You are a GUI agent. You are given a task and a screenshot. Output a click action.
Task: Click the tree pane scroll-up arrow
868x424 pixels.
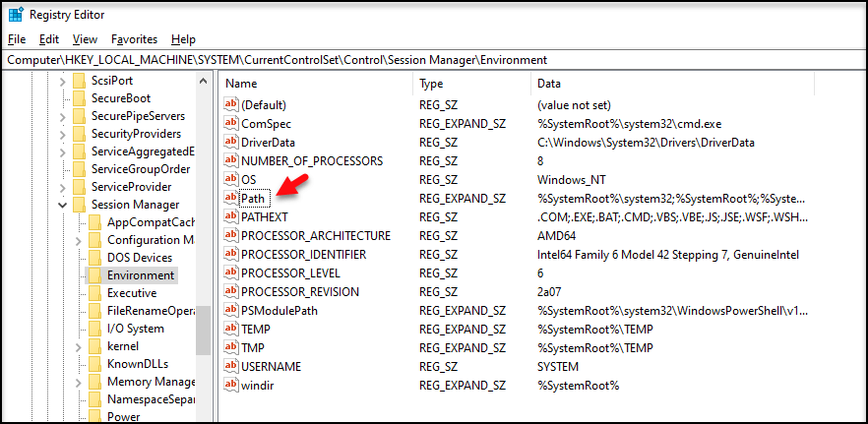[203, 81]
